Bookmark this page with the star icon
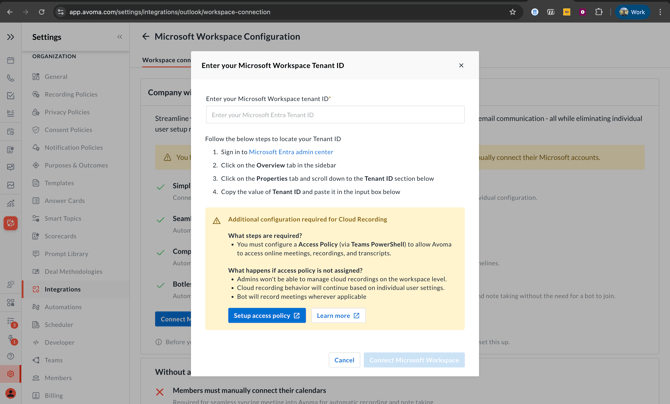This screenshot has height=404, width=670. coord(512,12)
